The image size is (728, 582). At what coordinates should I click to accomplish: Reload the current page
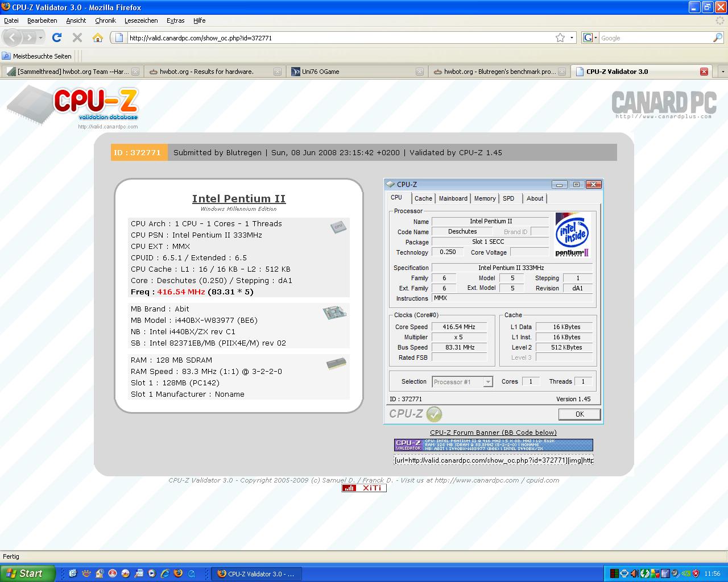[x=56, y=38]
